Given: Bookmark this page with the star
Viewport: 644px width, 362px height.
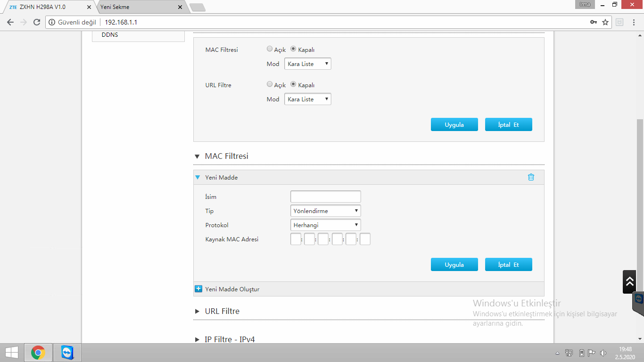Looking at the screenshot, I should pos(605,22).
